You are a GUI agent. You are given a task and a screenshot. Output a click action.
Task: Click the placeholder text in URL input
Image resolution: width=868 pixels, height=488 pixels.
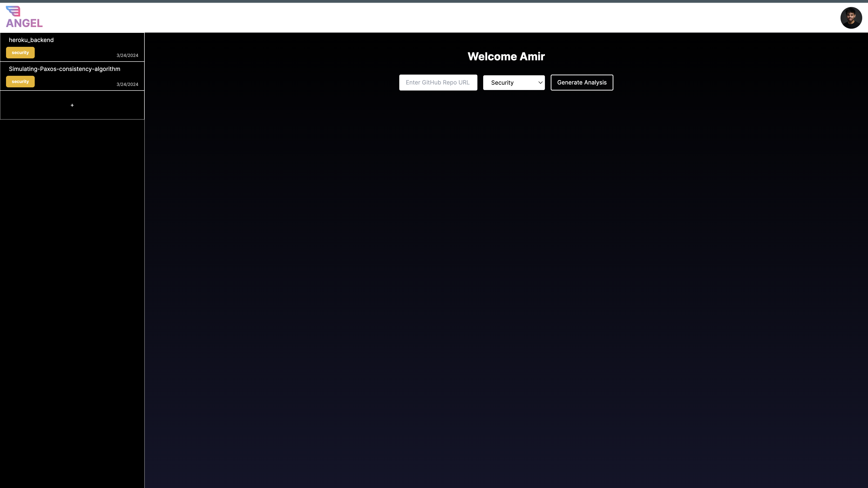click(x=437, y=83)
